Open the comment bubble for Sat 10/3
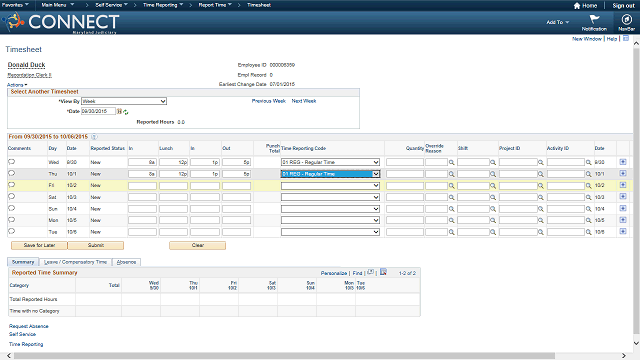This screenshot has width=640, height=360. 11,196
